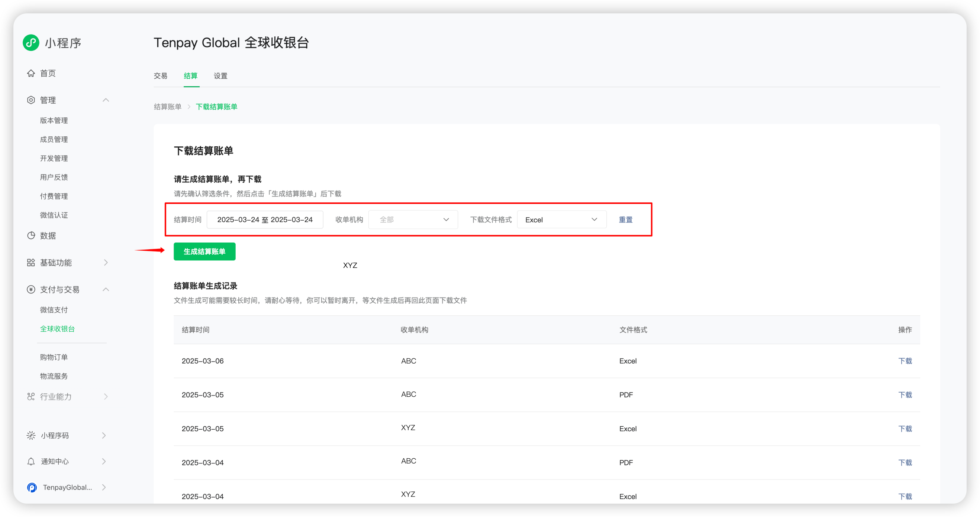Switch to the 交易 tab
Image resolution: width=980 pixels, height=517 pixels.
tap(160, 76)
